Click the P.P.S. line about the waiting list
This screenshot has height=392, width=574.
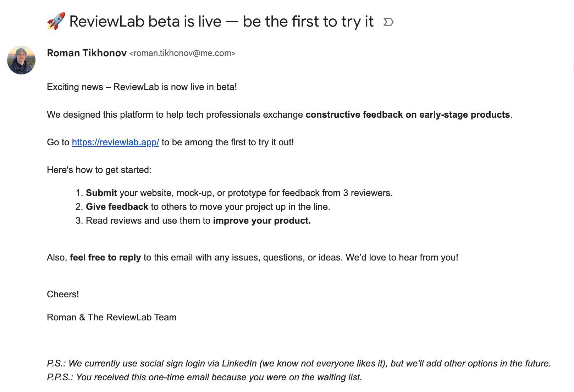click(204, 377)
